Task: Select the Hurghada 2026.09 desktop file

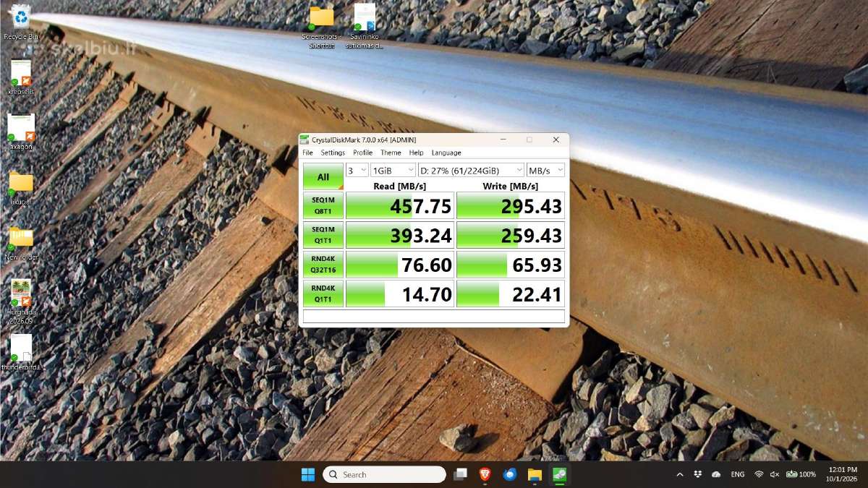Action: pyautogui.click(x=21, y=302)
